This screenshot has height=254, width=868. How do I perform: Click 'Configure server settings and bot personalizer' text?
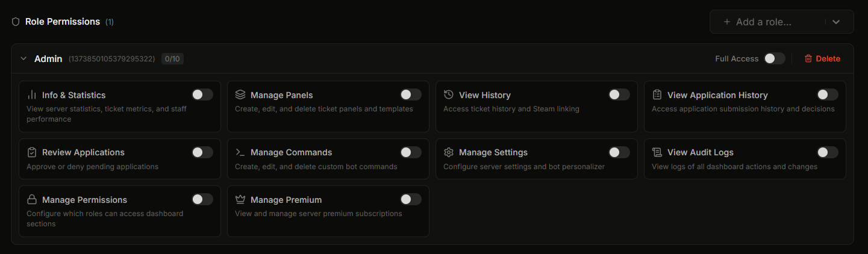[x=524, y=167]
